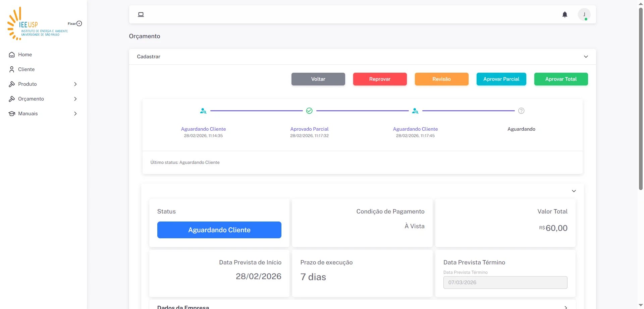Viewport: 644px width, 309px height.
Task: Click the IEE USP logo
Action: pyautogui.click(x=38, y=23)
